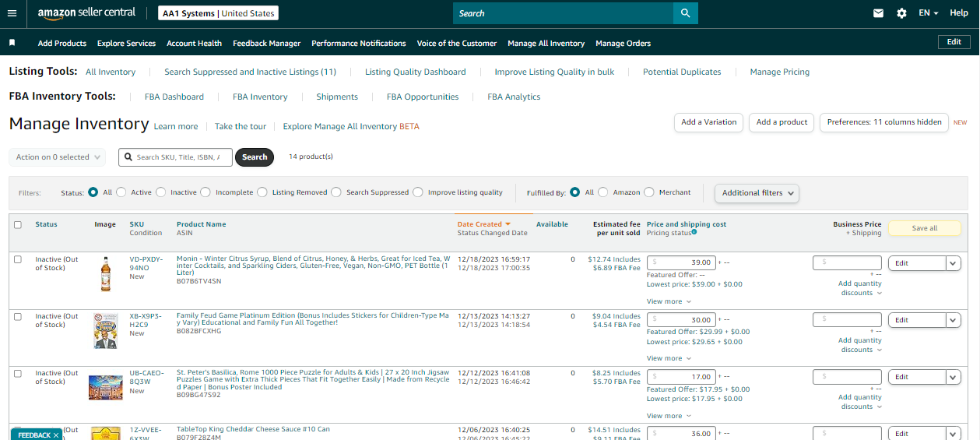Click the bookmark flag icon
Screen dimensions: 980x440
[12, 43]
